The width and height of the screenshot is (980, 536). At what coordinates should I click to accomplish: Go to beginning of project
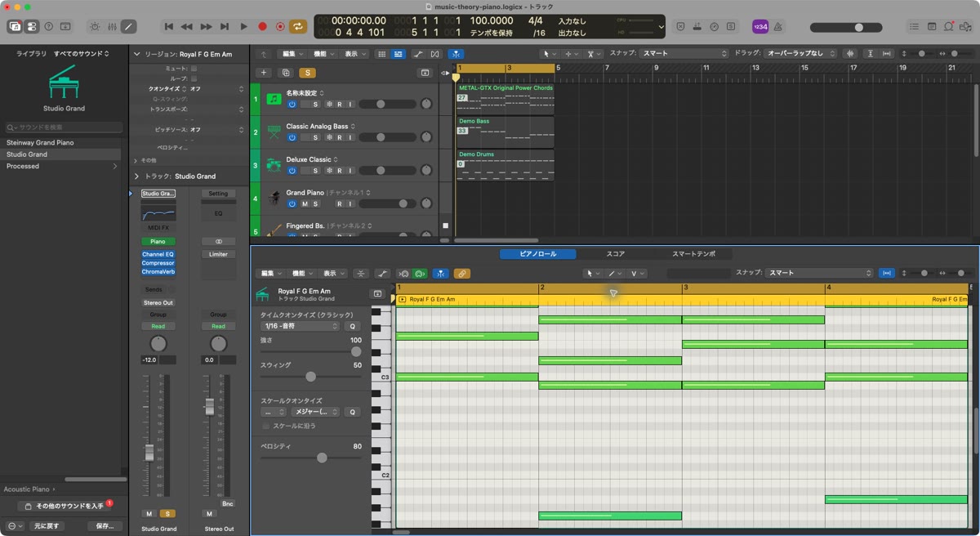(169, 26)
